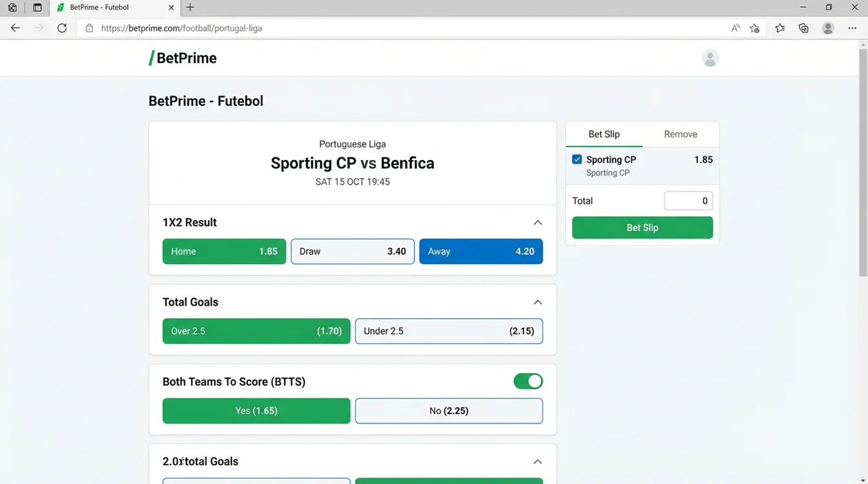The width and height of the screenshot is (868, 484).
Task: Collapse the 1X2 Result section
Action: pyautogui.click(x=537, y=223)
